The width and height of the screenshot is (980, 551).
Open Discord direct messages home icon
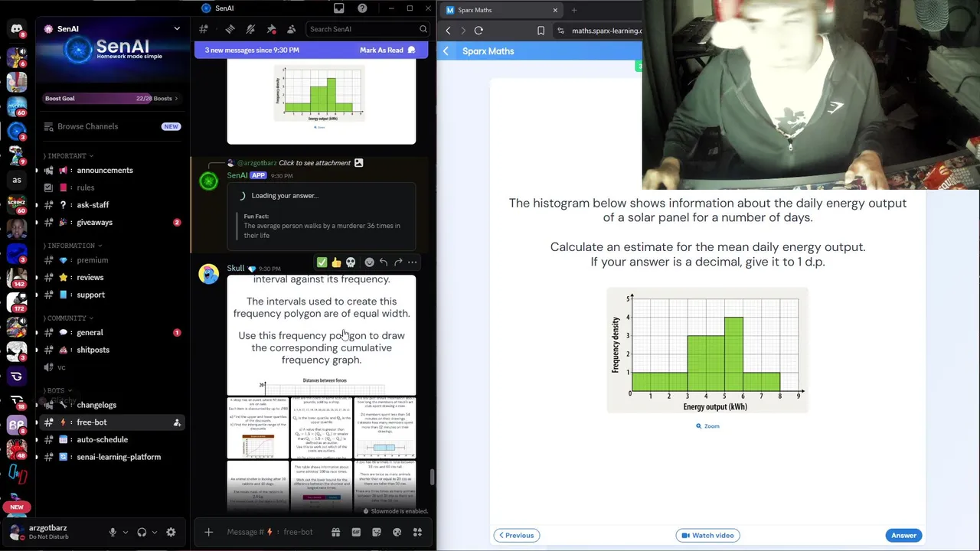click(x=17, y=29)
